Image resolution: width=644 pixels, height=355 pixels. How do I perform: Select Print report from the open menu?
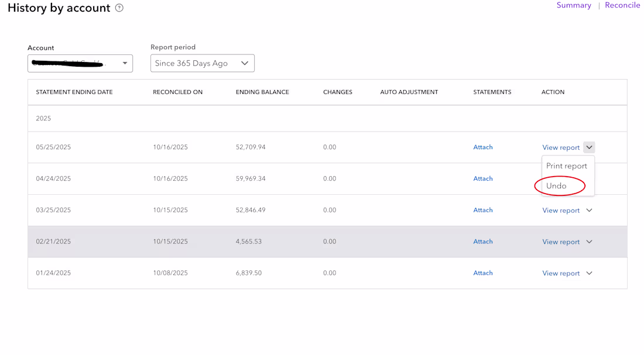(x=566, y=166)
